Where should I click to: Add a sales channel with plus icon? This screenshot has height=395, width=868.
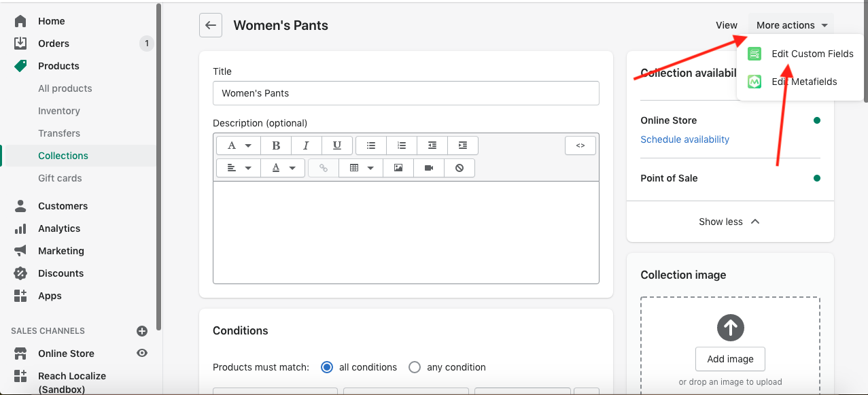click(x=142, y=331)
